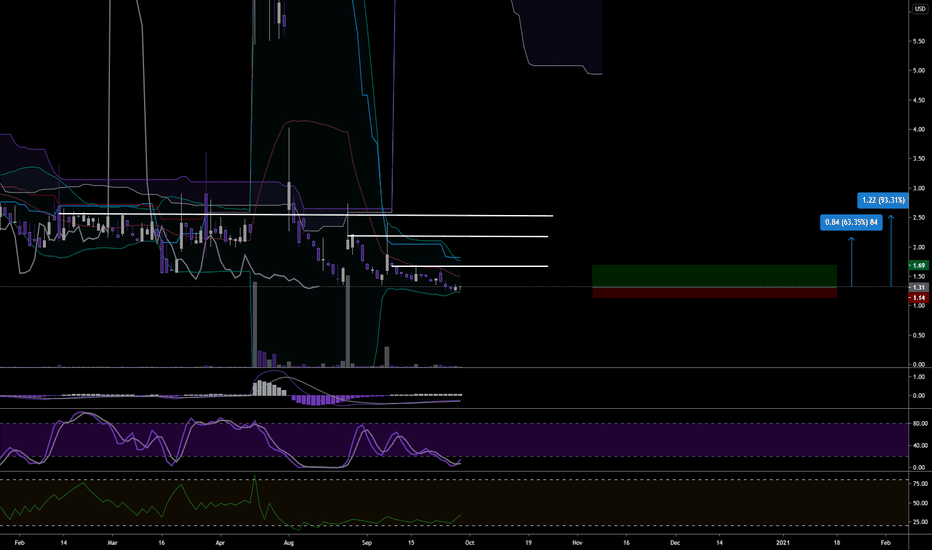Click the Oct date on time axis

(470, 543)
